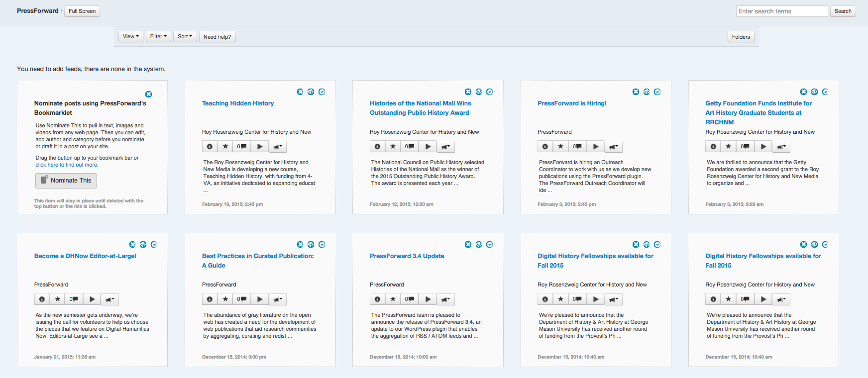
Task: Click middle round icon atop Getty Foundation card
Action: pyautogui.click(x=814, y=92)
